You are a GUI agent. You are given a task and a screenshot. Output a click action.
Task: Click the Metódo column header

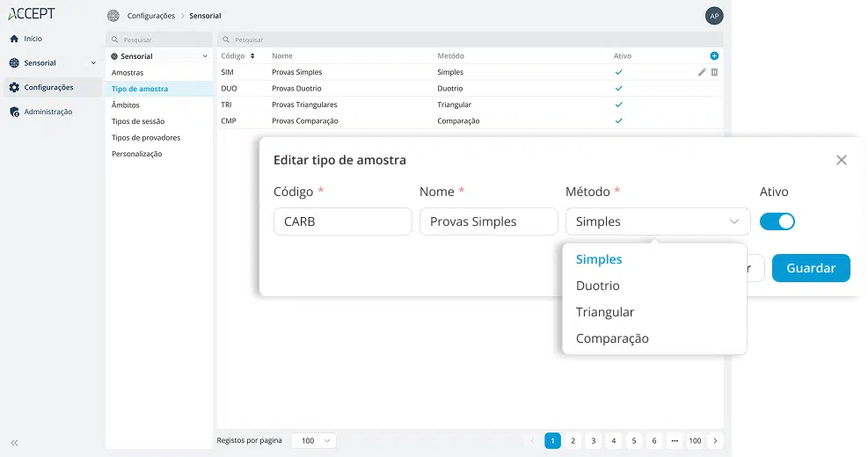[450, 56]
